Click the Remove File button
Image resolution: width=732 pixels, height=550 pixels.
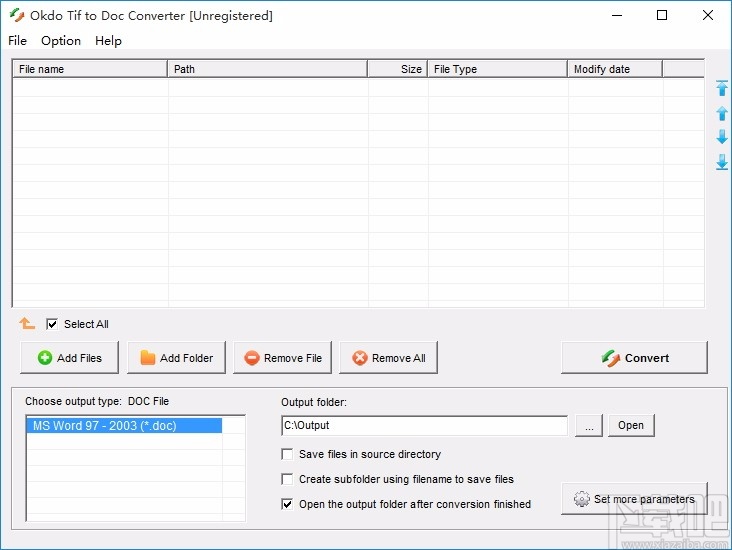[x=282, y=358]
